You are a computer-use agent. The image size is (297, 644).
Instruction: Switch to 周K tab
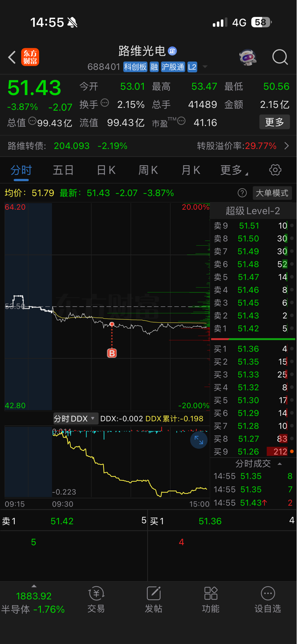click(148, 170)
